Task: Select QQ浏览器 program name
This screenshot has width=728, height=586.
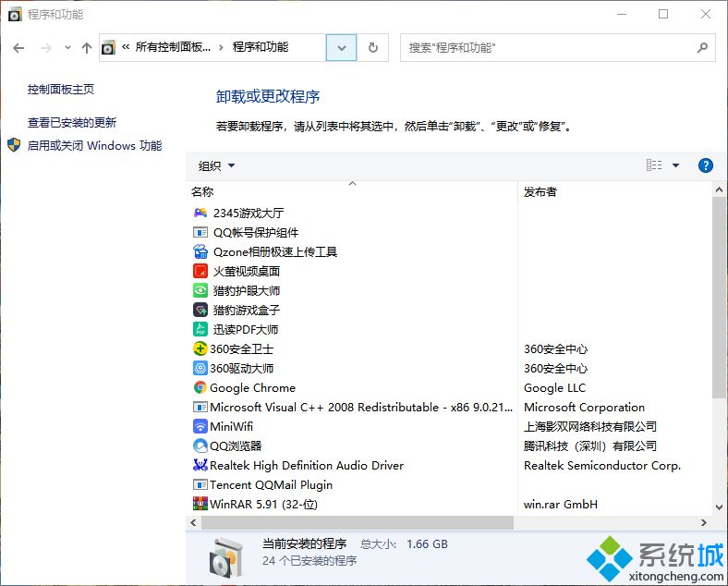Action: (x=236, y=446)
